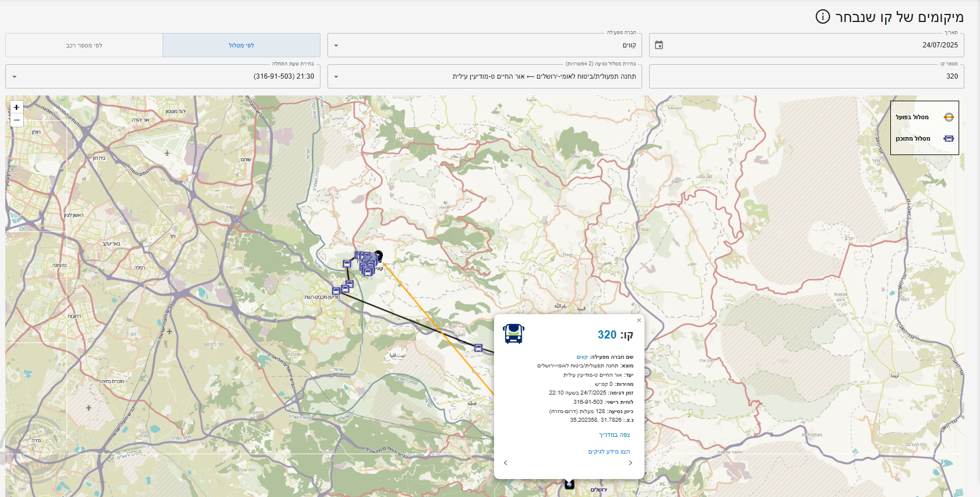Zoom out on the map
The width and height of the screenshot is (980, 497).
pyautogui.click(x=17, y=120)
